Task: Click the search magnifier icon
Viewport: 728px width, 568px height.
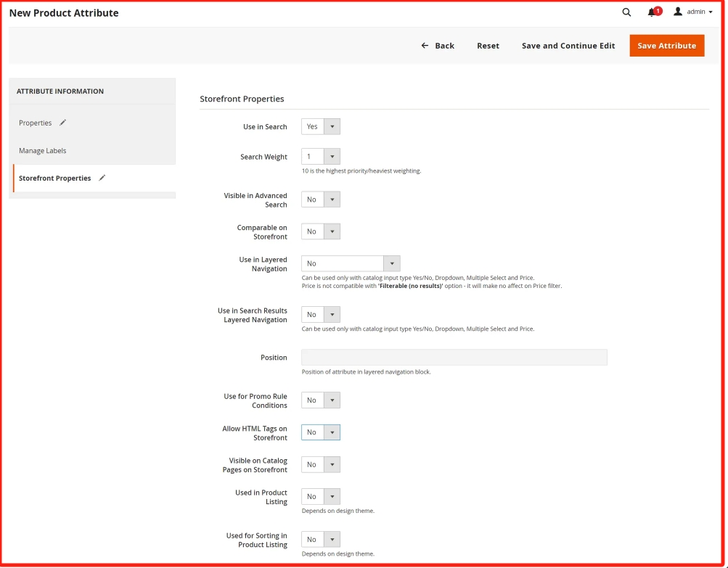Action: pos(626,12)
